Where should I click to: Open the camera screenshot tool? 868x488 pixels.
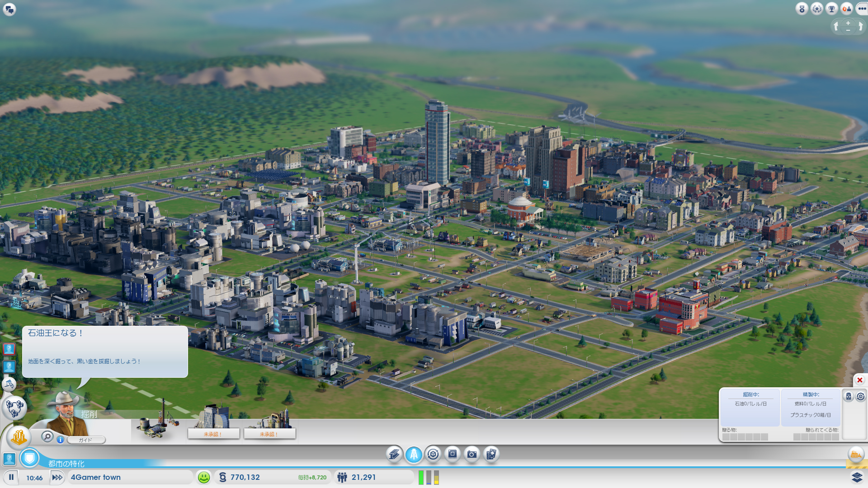pos(472,454)
